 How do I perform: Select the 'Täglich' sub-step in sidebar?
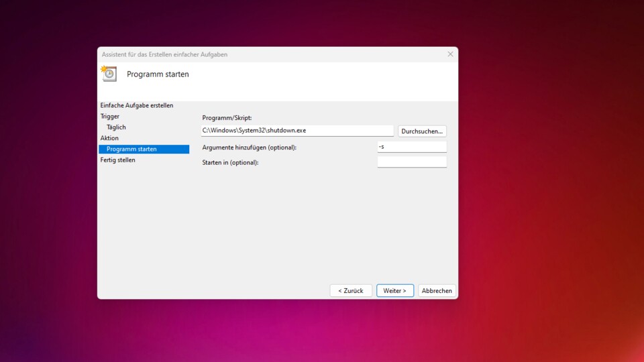116,127
